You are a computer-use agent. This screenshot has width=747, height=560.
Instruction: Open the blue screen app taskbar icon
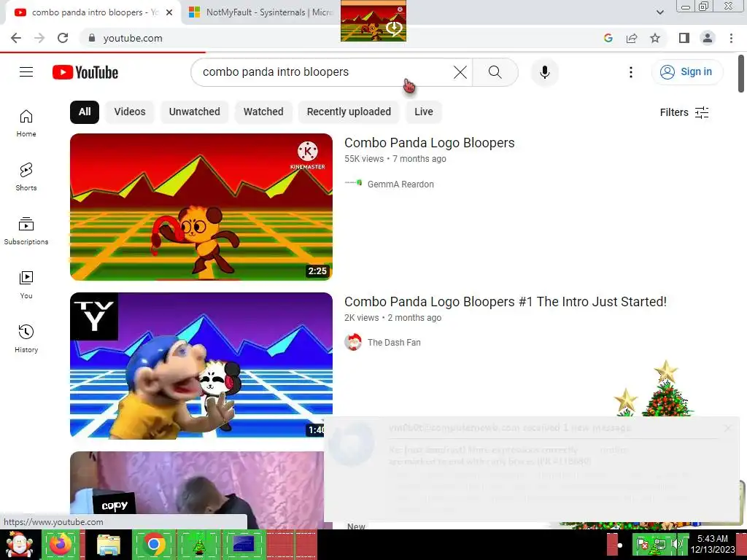(x=244, y=544)
